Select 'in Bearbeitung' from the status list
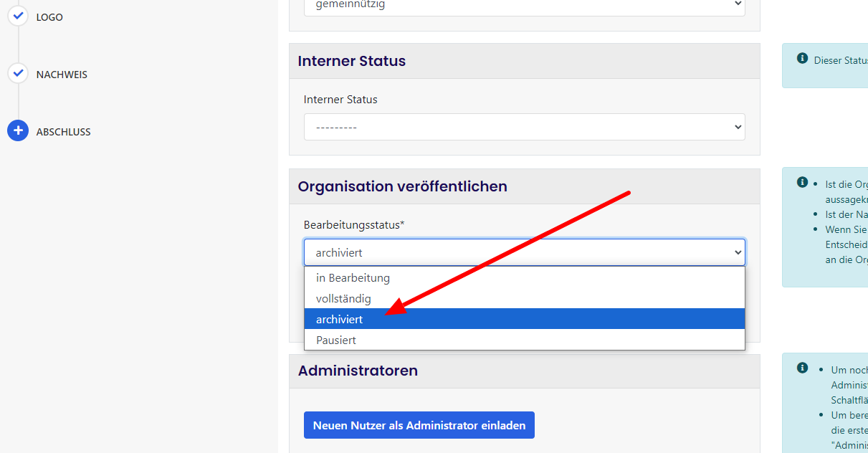Viewport: 868px width, 453px height. pyautogui.click(x=353, y=278)
